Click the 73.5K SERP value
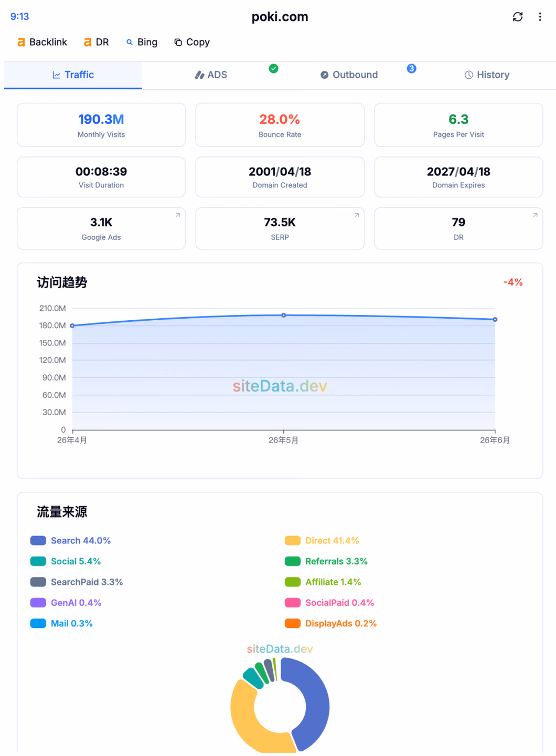Image resolution: width=556 pixels, height=756 pixels. (x=280, y=222)
